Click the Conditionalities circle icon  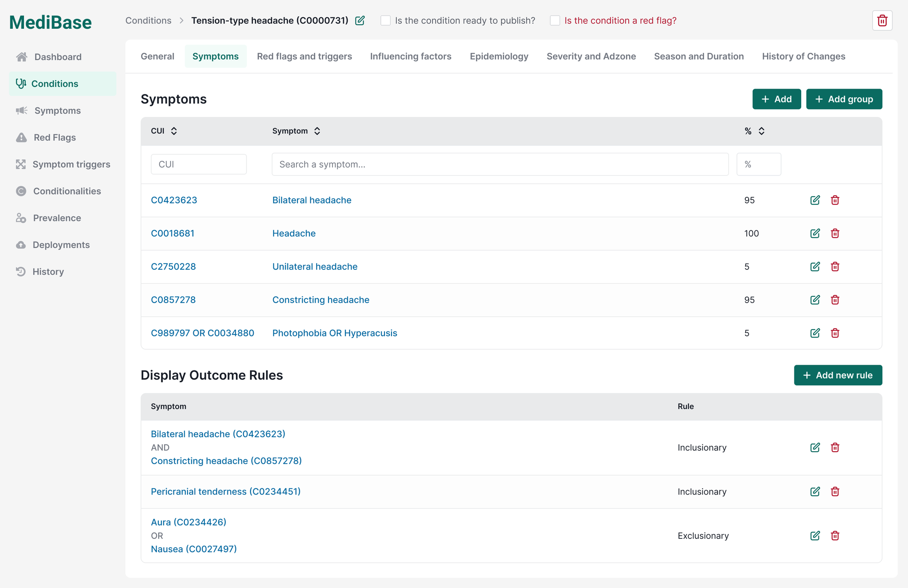[21, 191]
